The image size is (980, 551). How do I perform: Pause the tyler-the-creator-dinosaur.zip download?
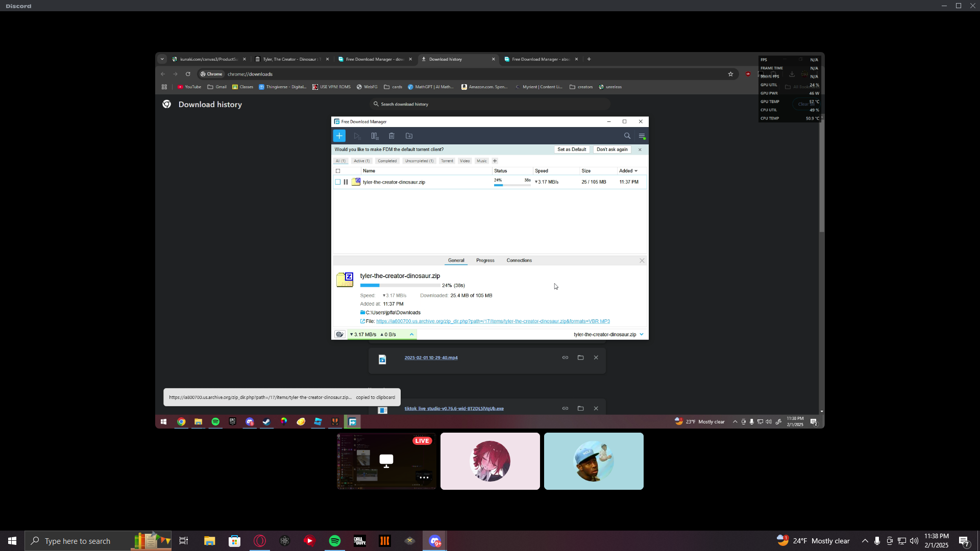346,182
